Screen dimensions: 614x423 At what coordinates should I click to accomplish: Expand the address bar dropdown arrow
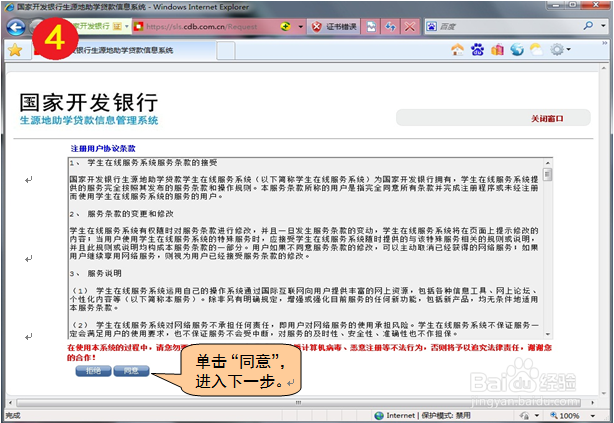[x=301, y=27]
